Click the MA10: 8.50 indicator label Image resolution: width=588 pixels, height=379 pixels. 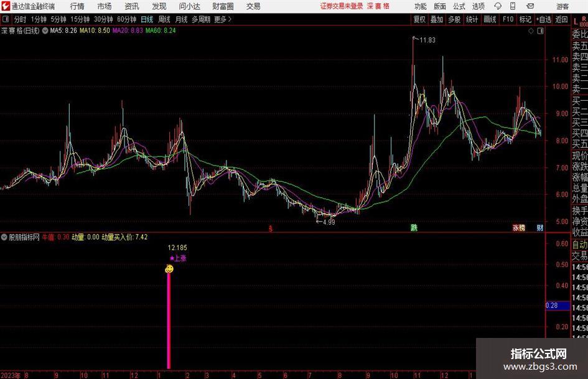coord(95,30)
